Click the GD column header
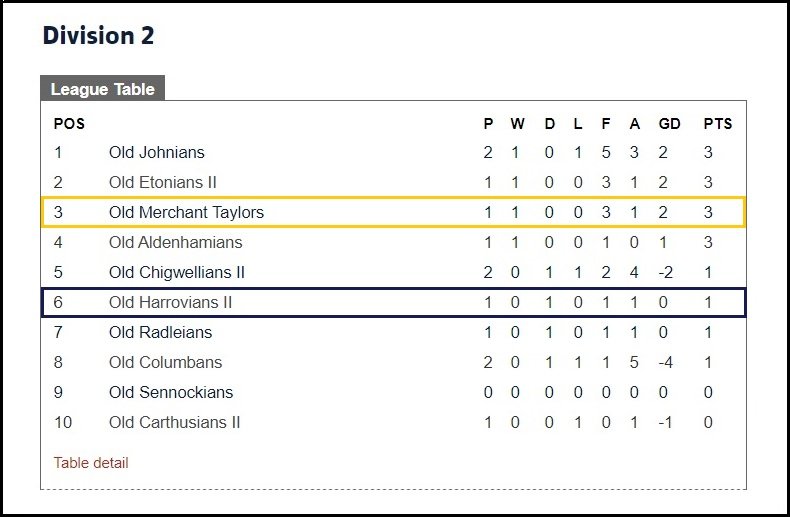790x517 pixels. [670, 123]
